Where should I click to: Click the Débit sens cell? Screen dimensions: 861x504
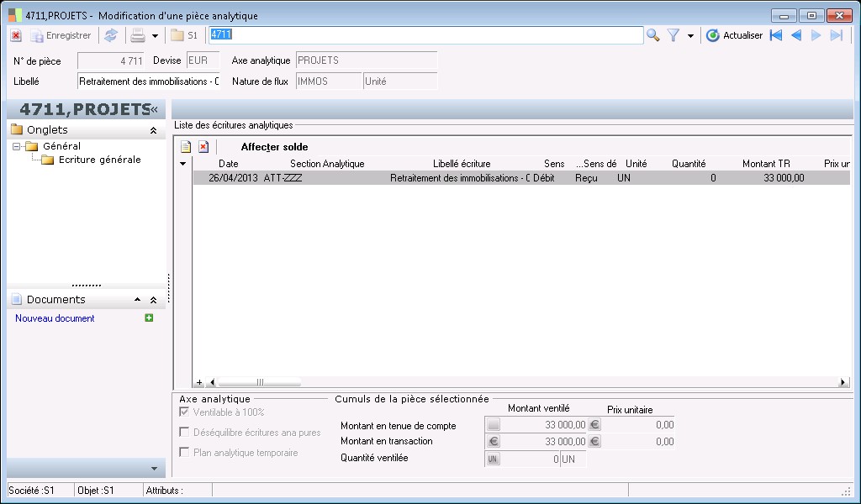point(543,178)
